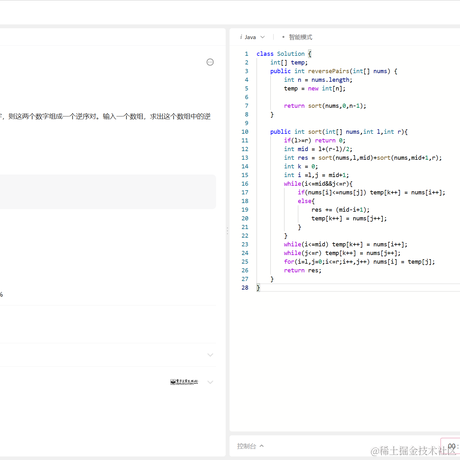
Task: Click the line 'return res;'
Action: tap(303, 270)
